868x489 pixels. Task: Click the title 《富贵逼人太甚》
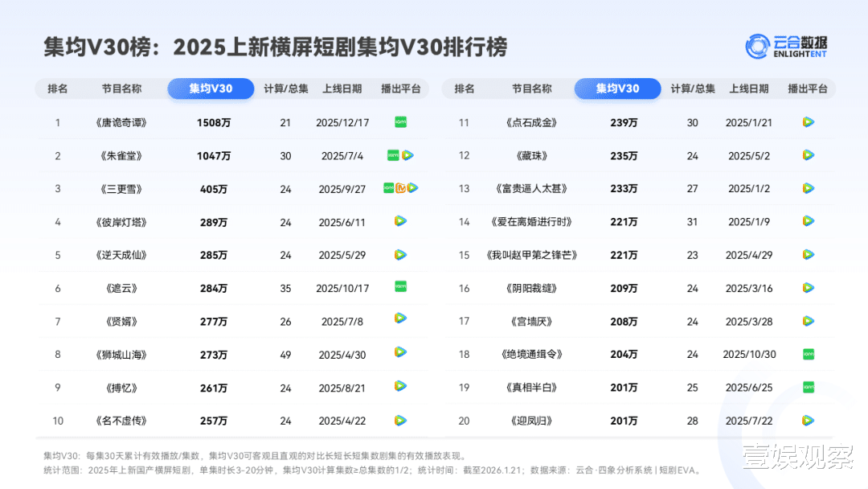(531, 188)
